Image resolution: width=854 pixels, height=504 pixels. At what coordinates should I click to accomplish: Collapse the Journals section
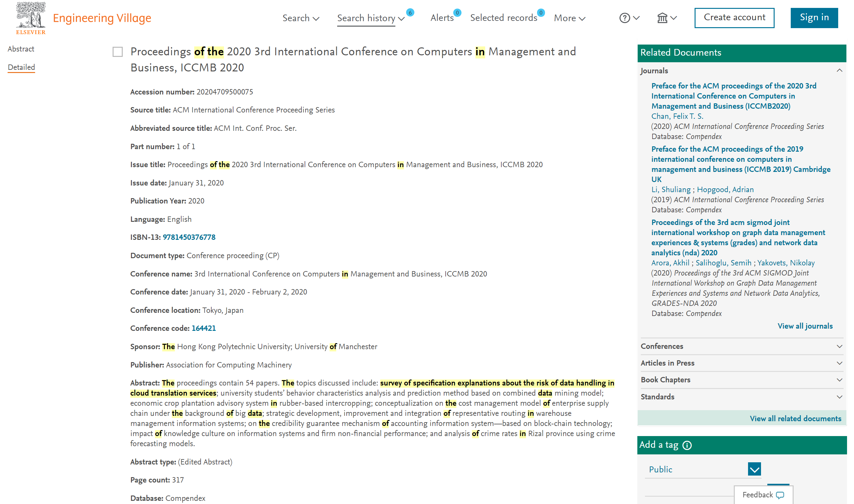pos(839,71)
